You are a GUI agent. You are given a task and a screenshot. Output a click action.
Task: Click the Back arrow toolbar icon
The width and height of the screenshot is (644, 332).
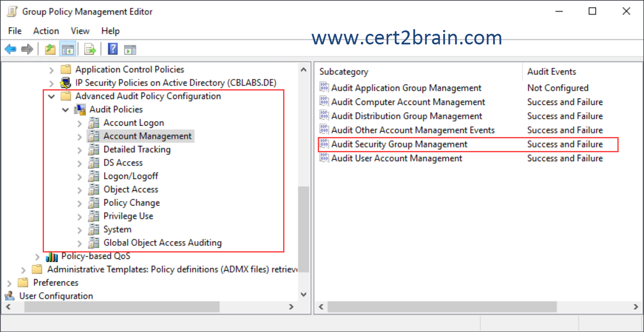[11, 49]
